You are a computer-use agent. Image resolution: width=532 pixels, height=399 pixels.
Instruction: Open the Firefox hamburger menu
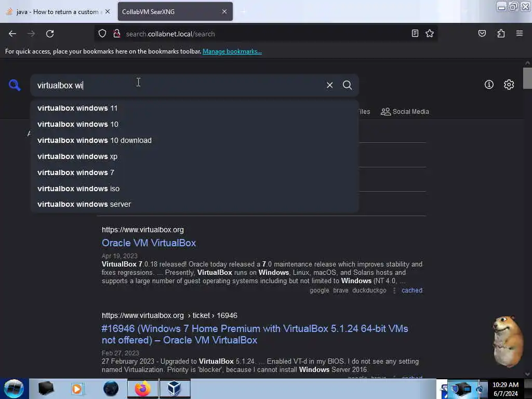click(519, 33)
